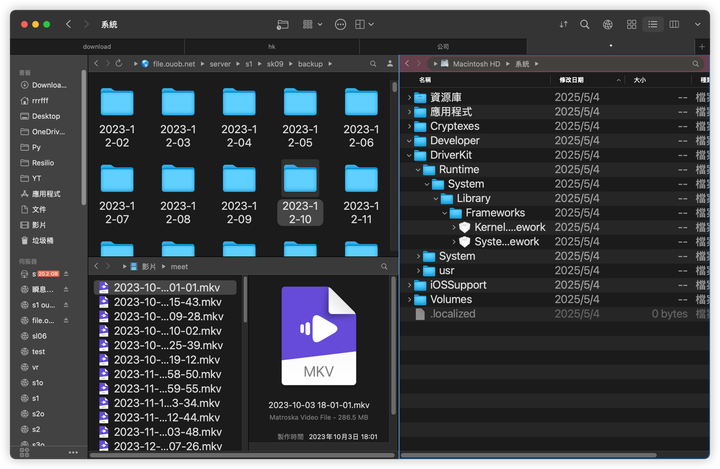Search in the 系統 pane
The width and height of the screenshot is (720, 469).
696,64
